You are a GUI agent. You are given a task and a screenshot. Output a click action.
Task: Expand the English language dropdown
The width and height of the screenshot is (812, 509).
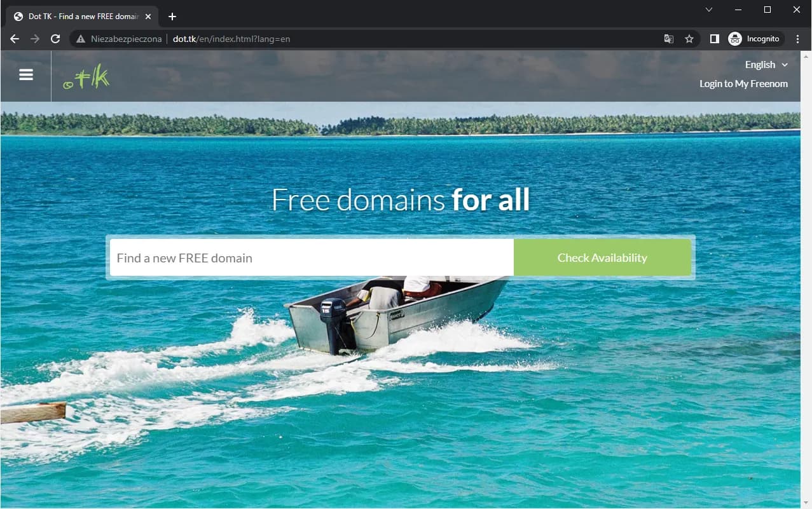coord(766,65)
